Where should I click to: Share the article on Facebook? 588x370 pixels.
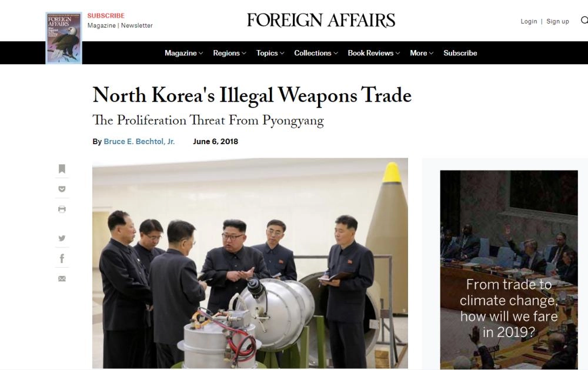tap(62, 258)
